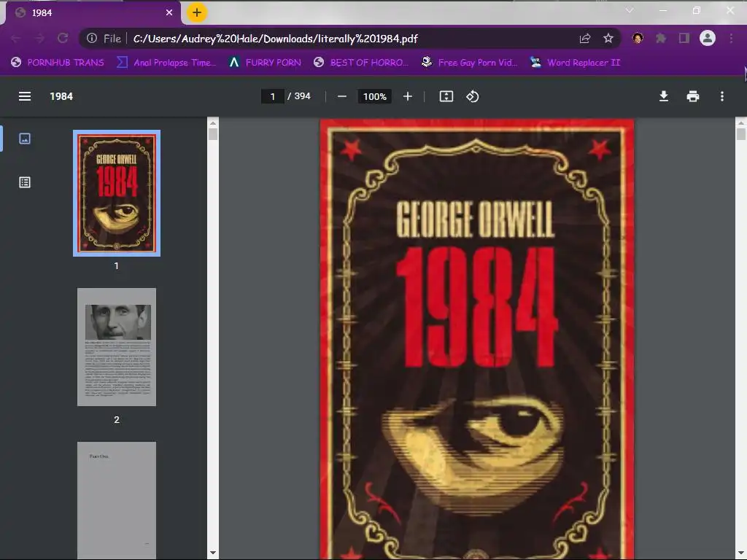The width and height of the screenshot is (747, 560).
Task: Expand the tab search chevron
Action: point(630,10)
